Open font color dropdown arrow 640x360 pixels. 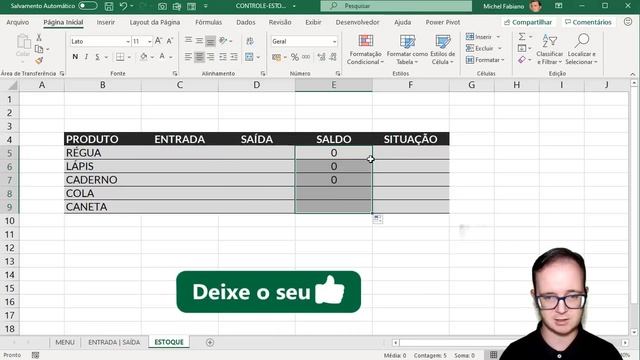(171, 57)
